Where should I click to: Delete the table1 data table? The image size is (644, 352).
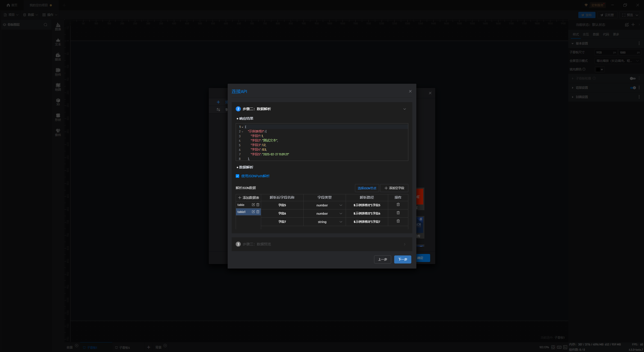pyautogui.click(x=258, y=212)
